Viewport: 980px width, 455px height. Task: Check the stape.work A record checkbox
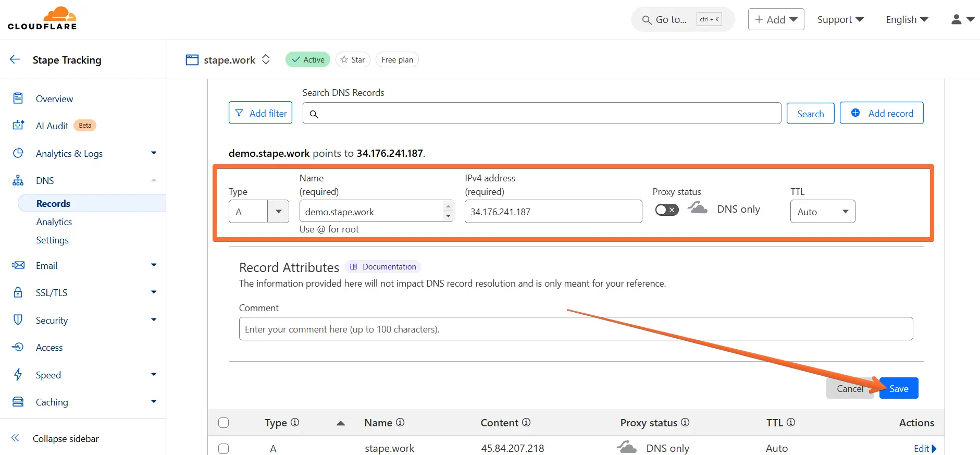pyautogui.click(x=224, y=448)
